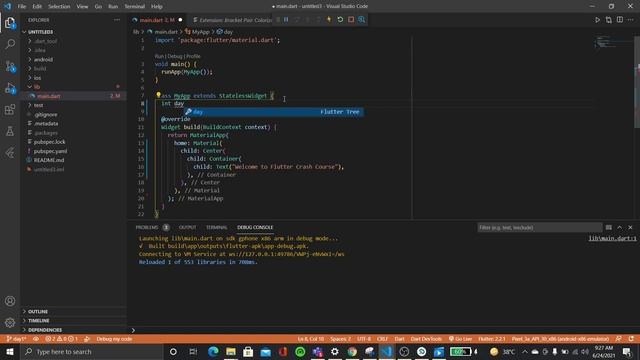
Task: Open the Explorer view in the activity bar
Action: click(x=10, y=23)
